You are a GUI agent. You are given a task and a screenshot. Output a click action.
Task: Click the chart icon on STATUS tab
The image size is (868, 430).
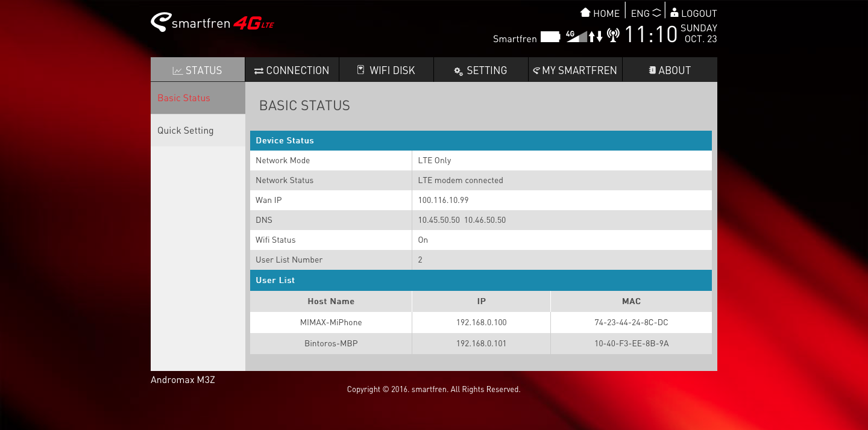[x=178, y=70]
